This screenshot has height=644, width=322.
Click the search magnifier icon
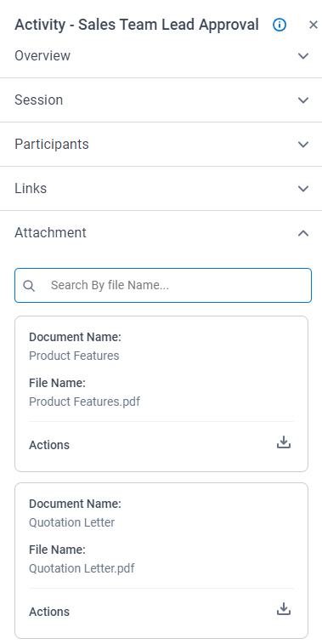pos(29,286)
